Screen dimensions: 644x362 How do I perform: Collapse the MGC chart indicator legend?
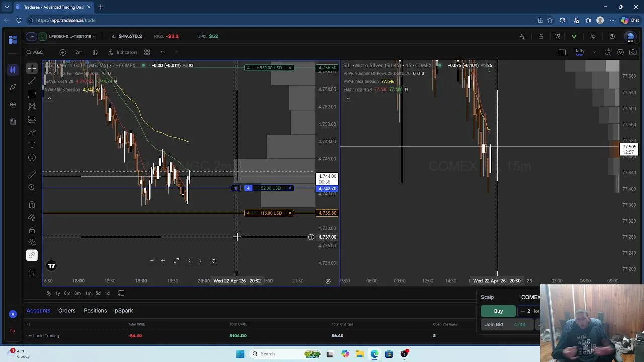[49, 99]
